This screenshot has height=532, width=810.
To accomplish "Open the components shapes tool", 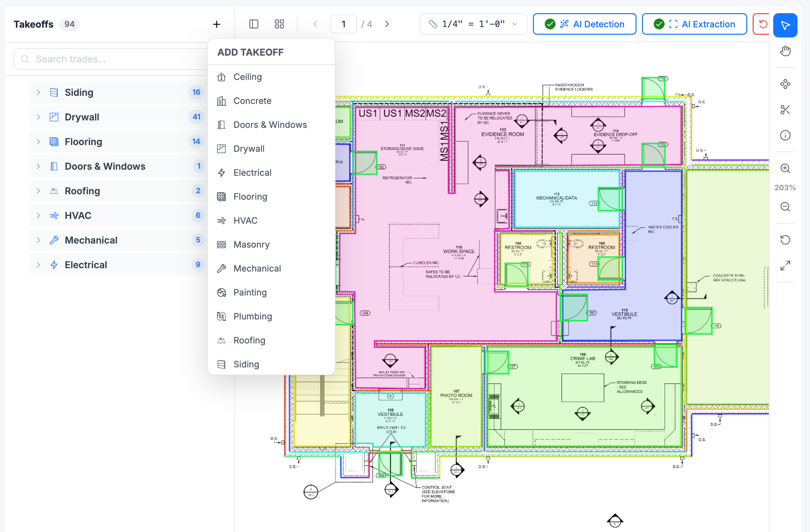I will tap(785, 84).
